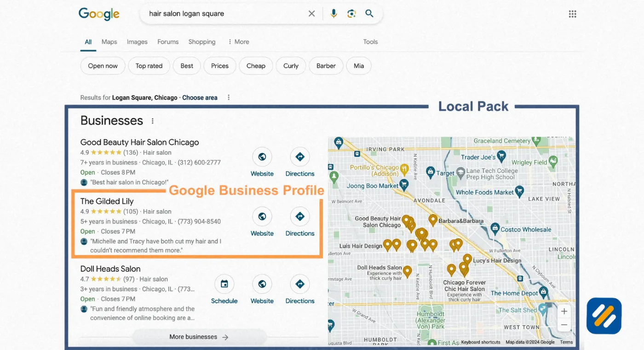Switch to the Forums tab
The width and height of the screenshot is (644, 350).
pos(168,42)
